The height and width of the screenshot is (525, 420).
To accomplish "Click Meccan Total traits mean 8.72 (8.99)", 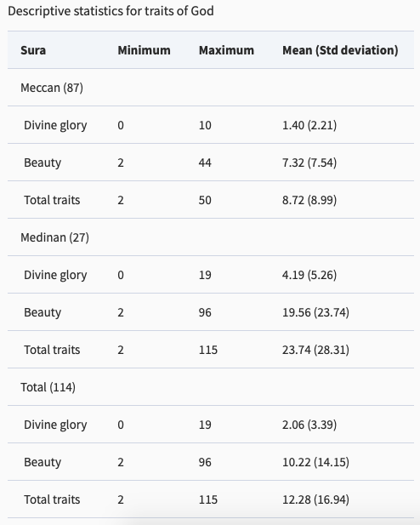I will (309, 200).
